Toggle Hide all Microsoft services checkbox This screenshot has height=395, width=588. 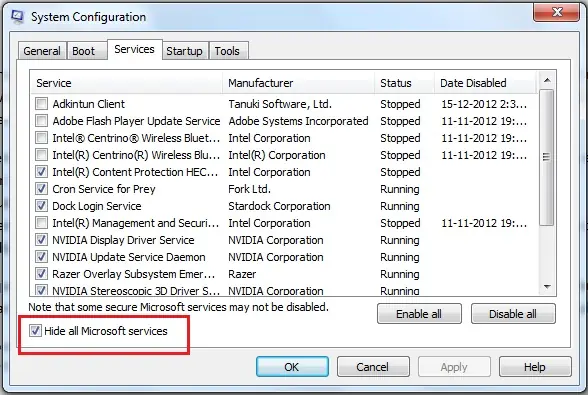pyautogui.click(x=35, y=331)
